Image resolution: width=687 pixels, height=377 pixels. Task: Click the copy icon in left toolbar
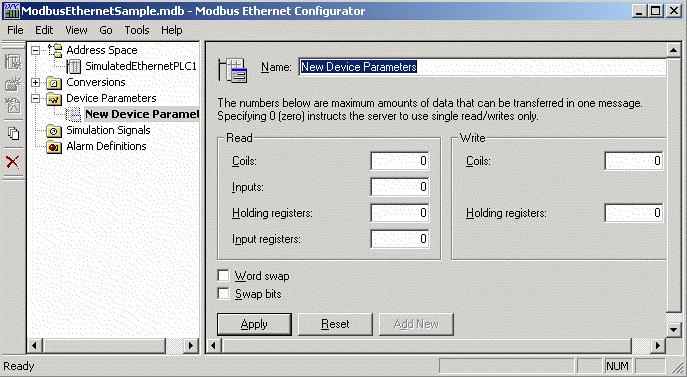13,133
